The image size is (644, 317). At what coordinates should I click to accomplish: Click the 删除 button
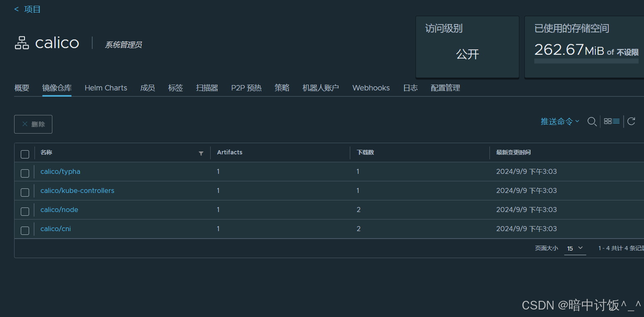33,124
